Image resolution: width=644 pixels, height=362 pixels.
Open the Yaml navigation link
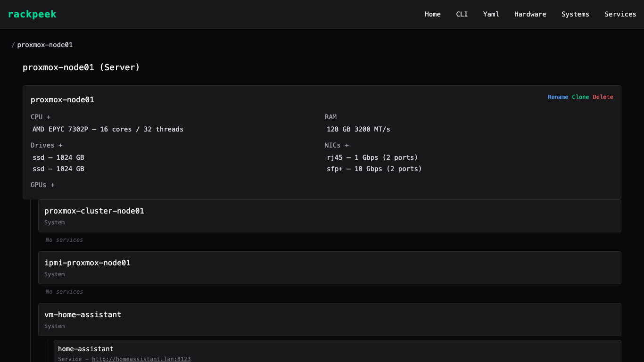tap(491, 14)
